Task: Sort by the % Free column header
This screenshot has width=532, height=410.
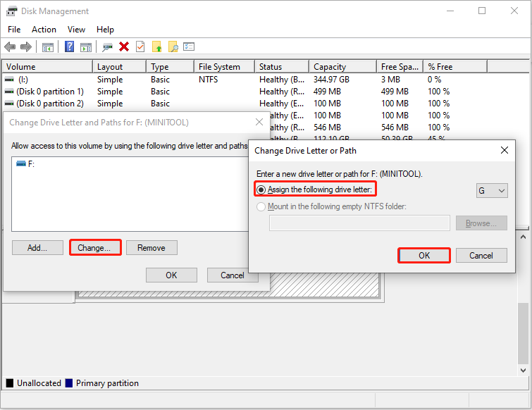Action: (x=455, y=66)
